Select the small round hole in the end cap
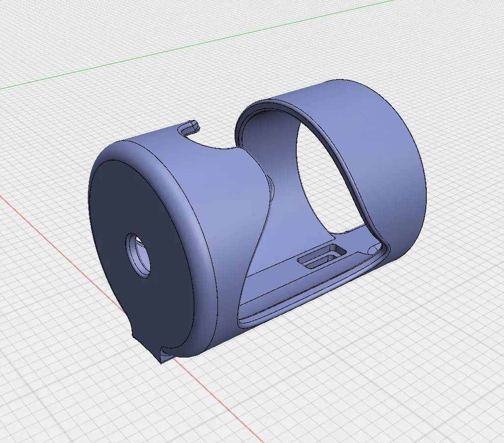 tap(138, 255)
